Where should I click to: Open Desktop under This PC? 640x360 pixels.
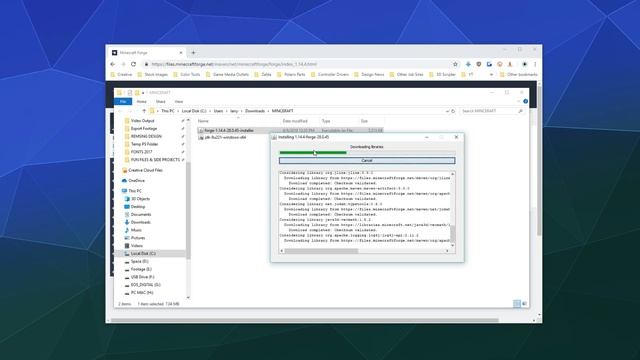138,207
